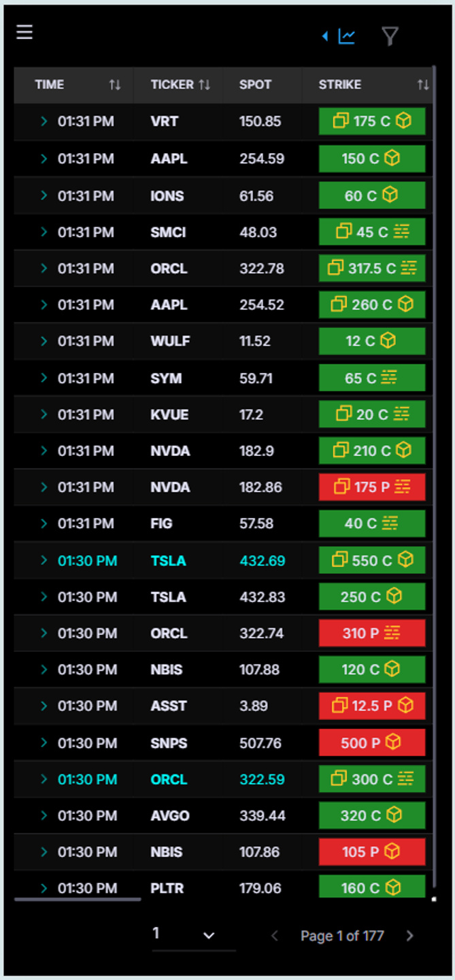Select the 105 P strike badge for NBIS

[x=372, y=851]
